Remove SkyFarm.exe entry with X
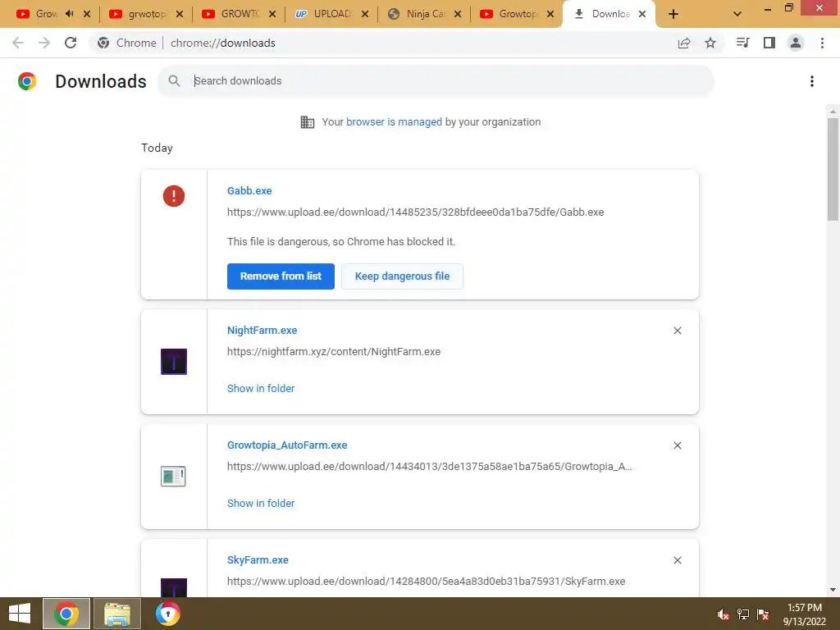 coord(677,560)
